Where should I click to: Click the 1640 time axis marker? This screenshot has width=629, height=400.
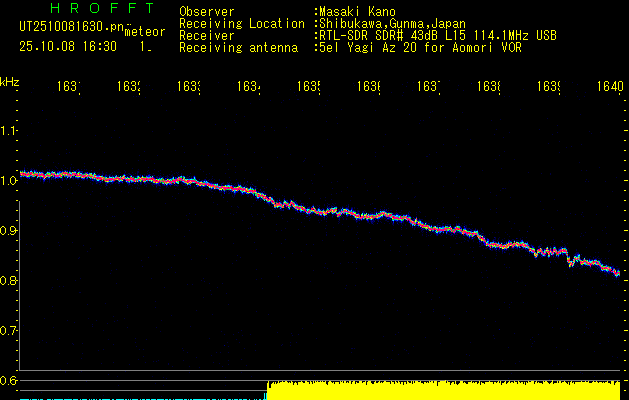[x=608, y=87]
